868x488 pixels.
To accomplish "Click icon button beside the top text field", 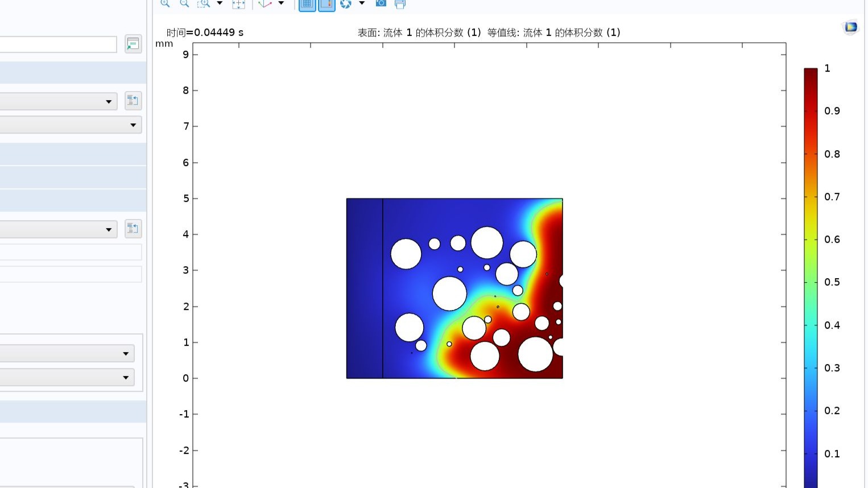I will (x=133, y=44).
